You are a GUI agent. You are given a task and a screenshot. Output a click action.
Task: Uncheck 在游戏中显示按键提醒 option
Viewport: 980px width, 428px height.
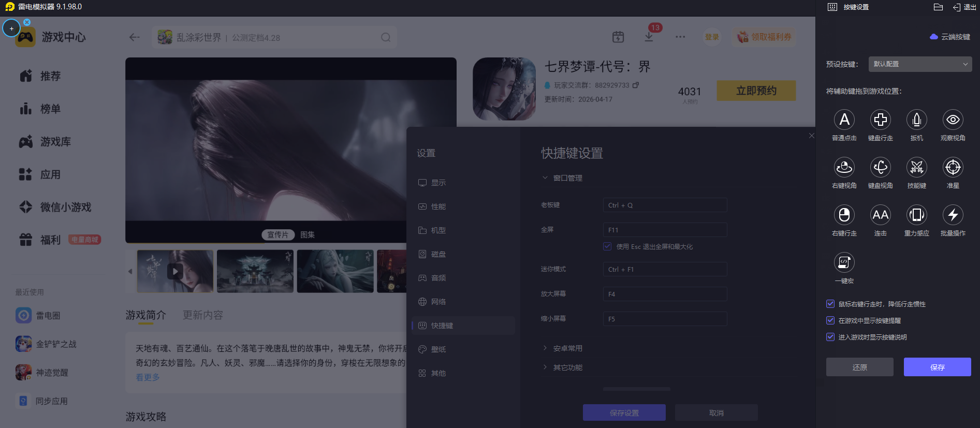point(830,321)
